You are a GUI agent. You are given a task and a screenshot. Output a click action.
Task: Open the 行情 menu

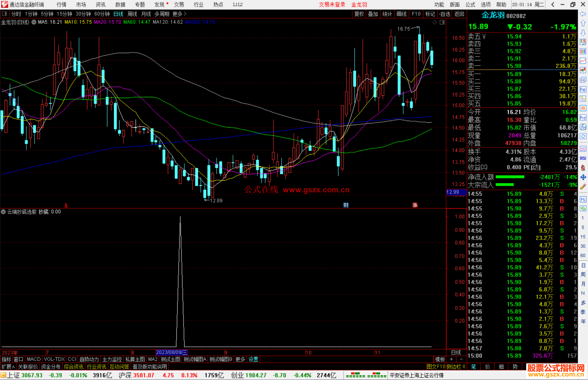point(61,4)
